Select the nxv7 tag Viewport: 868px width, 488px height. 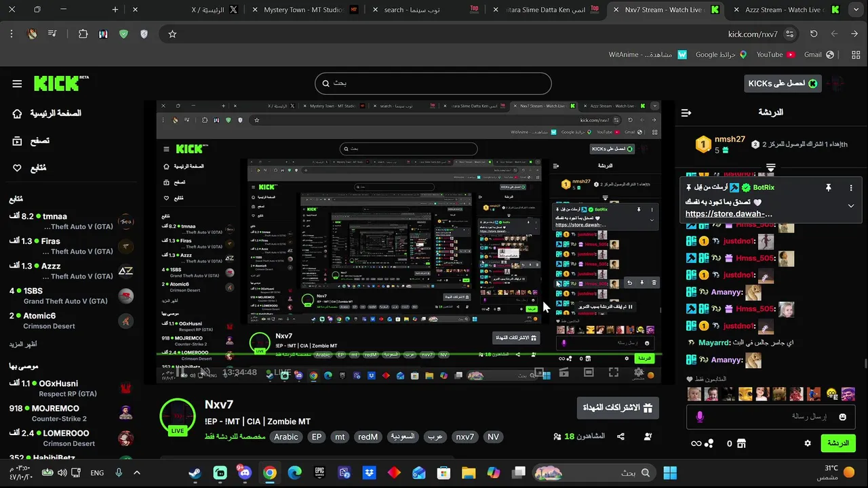(x=465, y=437)
